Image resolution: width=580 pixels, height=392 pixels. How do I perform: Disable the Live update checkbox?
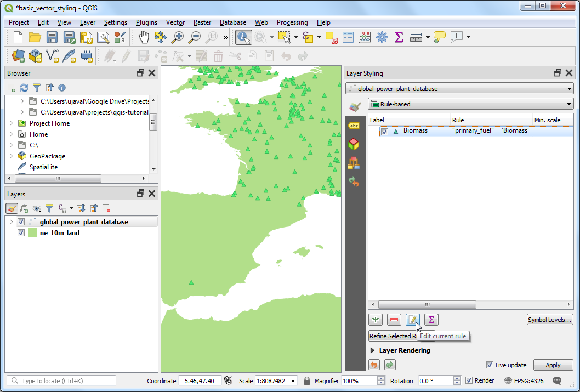coord(490,365)
